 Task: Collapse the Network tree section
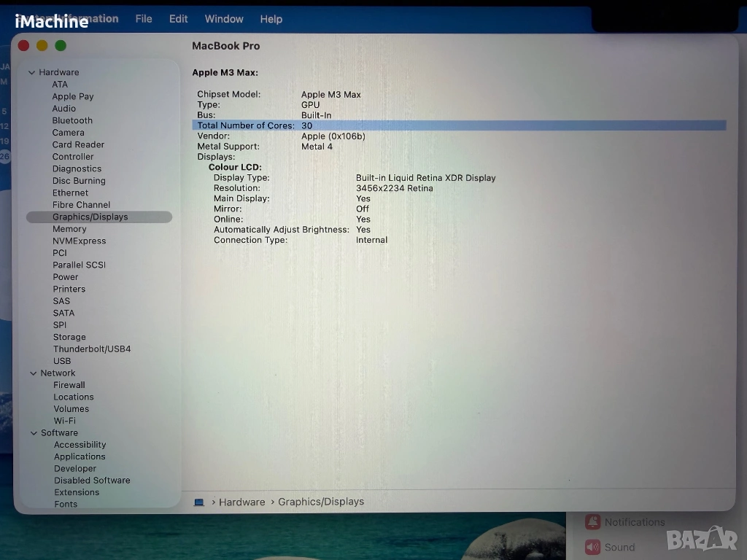click(33, 373)
